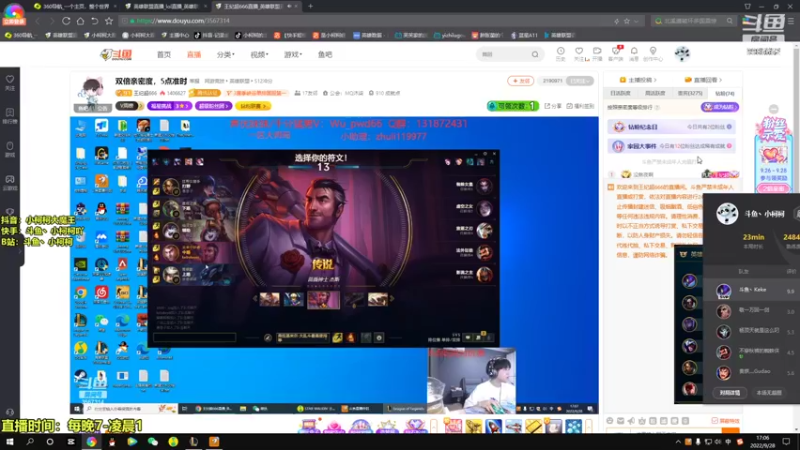Open the creator center pin icon
This screenshot has height=450, width=800.
[x=653, y=51]
